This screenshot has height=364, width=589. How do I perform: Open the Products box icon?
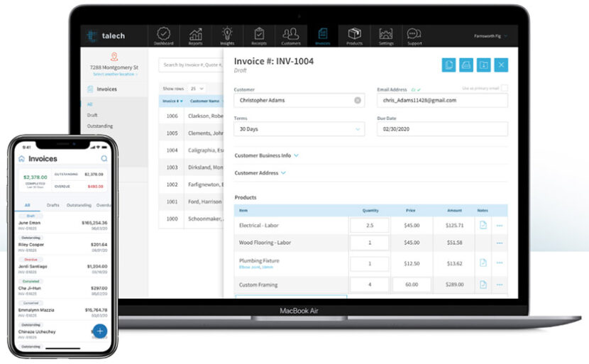click(354, 35)
